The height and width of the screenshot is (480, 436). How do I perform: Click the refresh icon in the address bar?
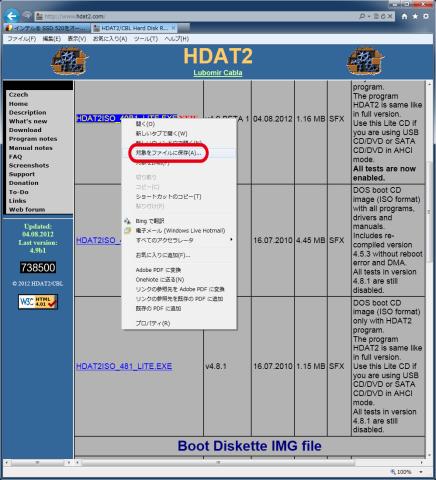coord(382,16)
